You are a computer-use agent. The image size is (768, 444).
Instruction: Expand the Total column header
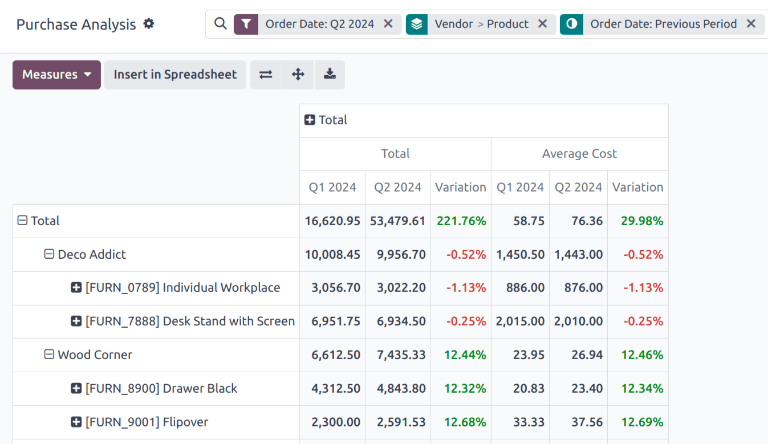(310, 120)
